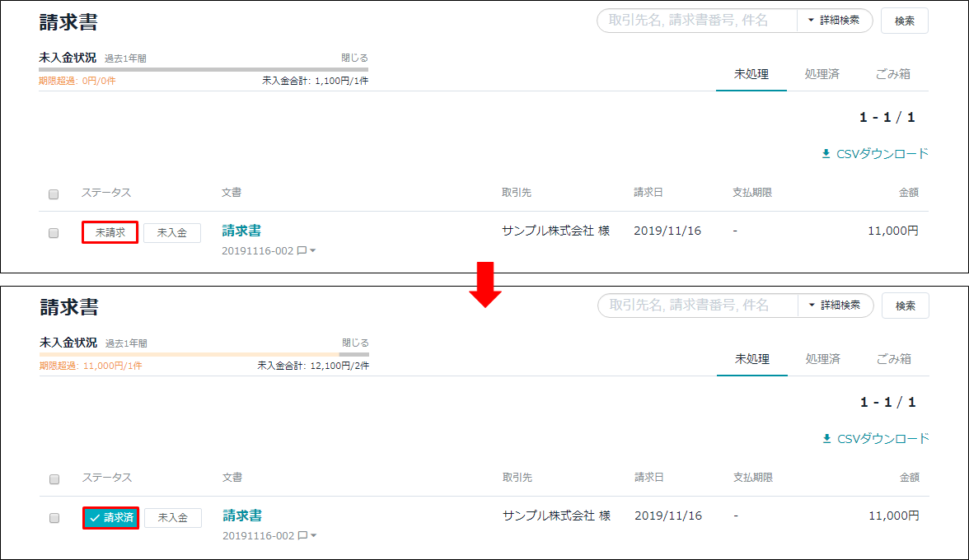Viewport: 969px width, 560px height.
Task: Expand the 詳細検索 dropdown in the upper screen
Action: [x=834, y=21]
